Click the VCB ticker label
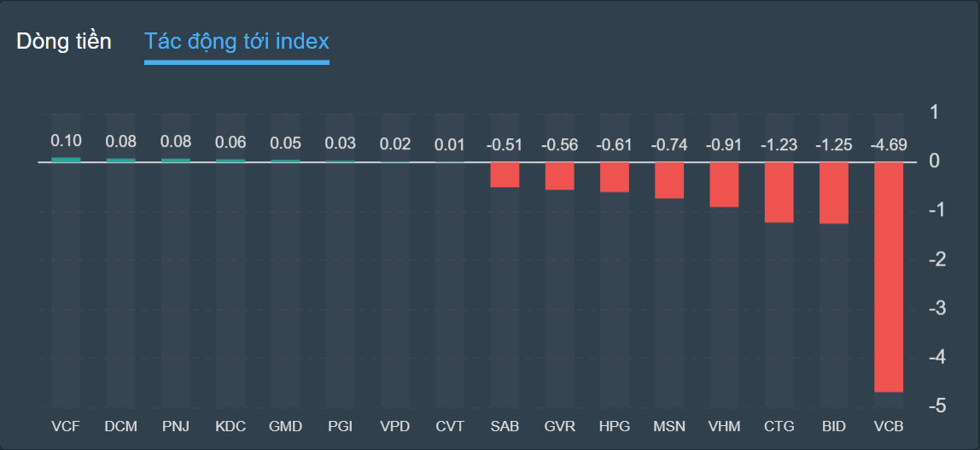The height and width of the screenshot is (450, 980). pos(889,426)
